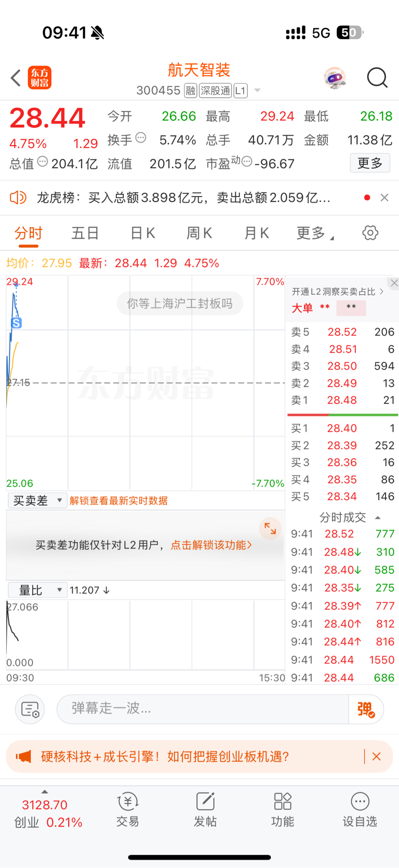Open chart settings gear icon

pyautogui.click(x=370, y=232)
